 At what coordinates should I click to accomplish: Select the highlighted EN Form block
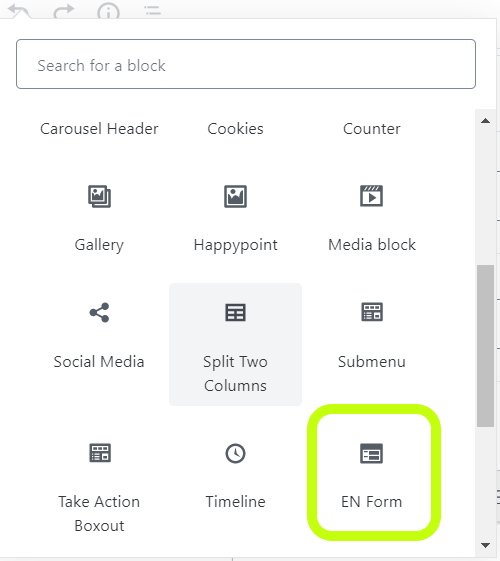click(x=372, y=472)
